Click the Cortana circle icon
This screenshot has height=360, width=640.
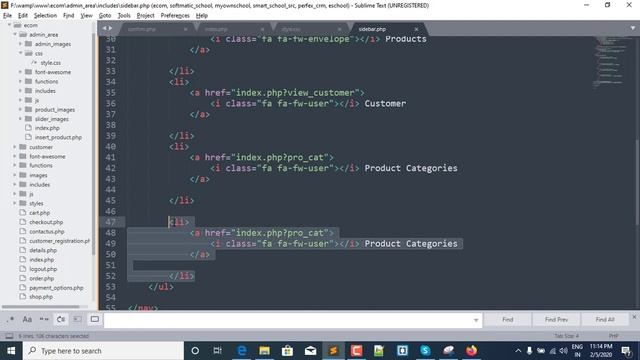(195, 351)
